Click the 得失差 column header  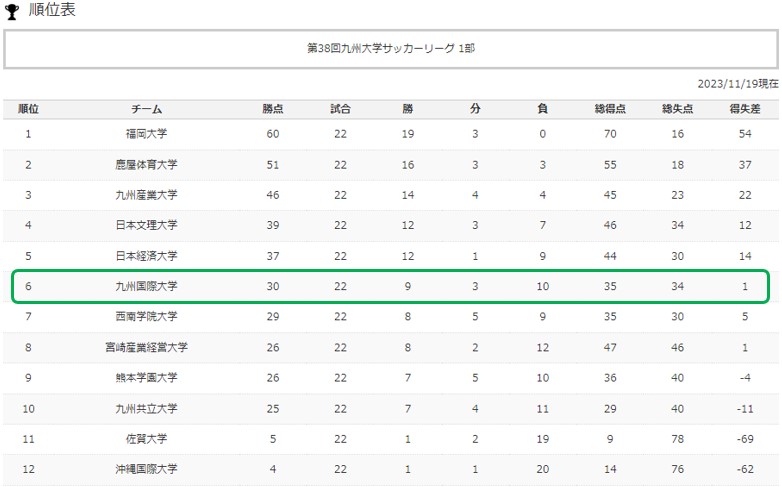[x=745, y=109]
